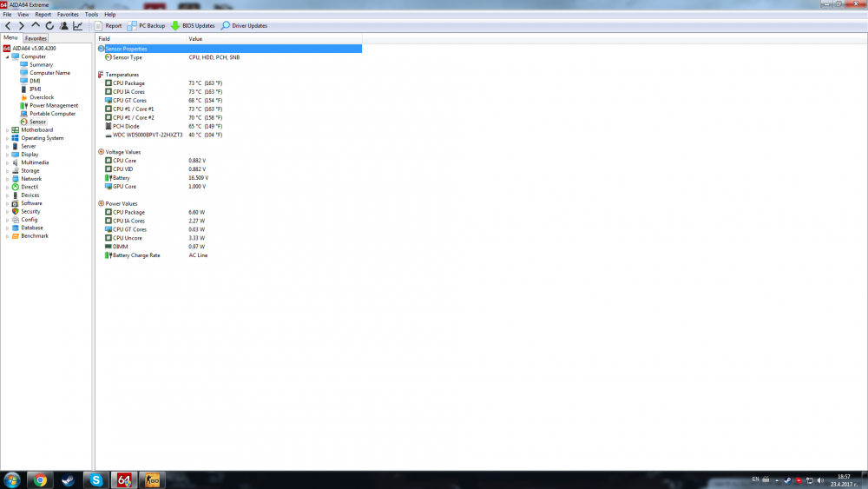Go up one level with the Up arrow
The width and height of the screenshot is (868, 489).
pos(36,25)
